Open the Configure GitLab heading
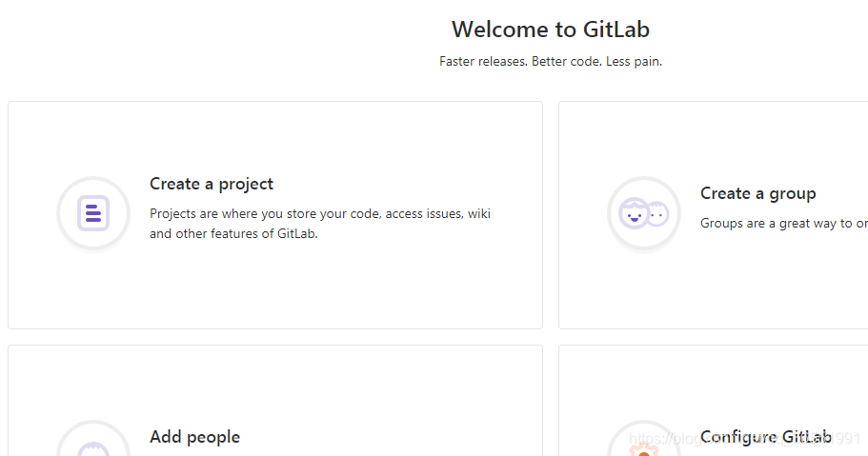This screenshot has height=456, width=868. point(766,437)
